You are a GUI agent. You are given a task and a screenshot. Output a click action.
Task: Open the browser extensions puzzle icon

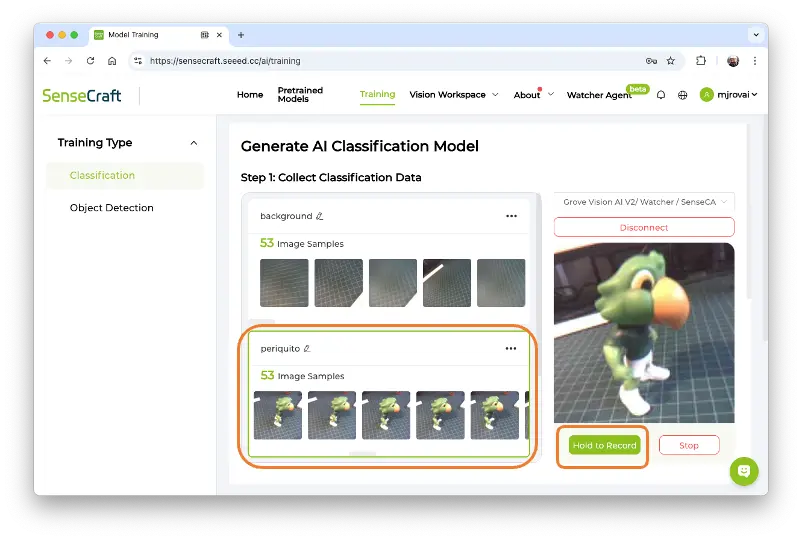click(x=701, y=61)
